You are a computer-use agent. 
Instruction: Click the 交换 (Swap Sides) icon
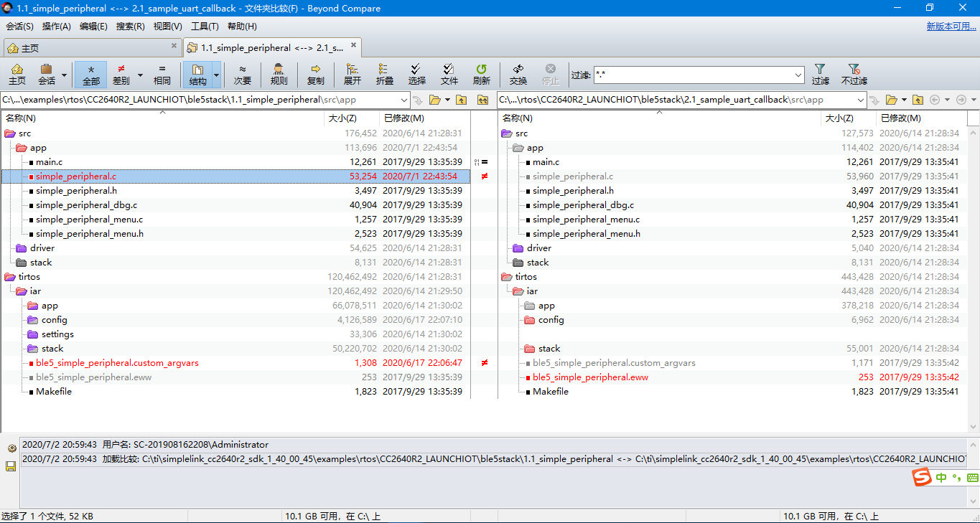pos(518,75)
